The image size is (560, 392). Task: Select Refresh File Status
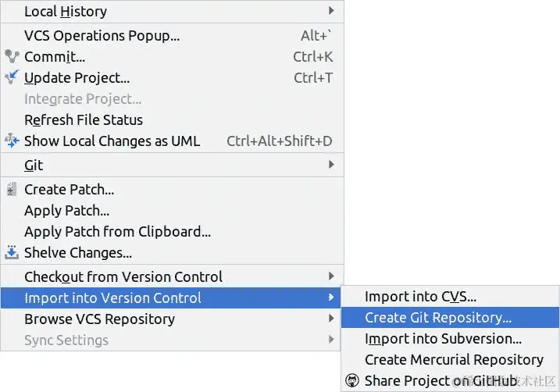[x=84, y=119]
